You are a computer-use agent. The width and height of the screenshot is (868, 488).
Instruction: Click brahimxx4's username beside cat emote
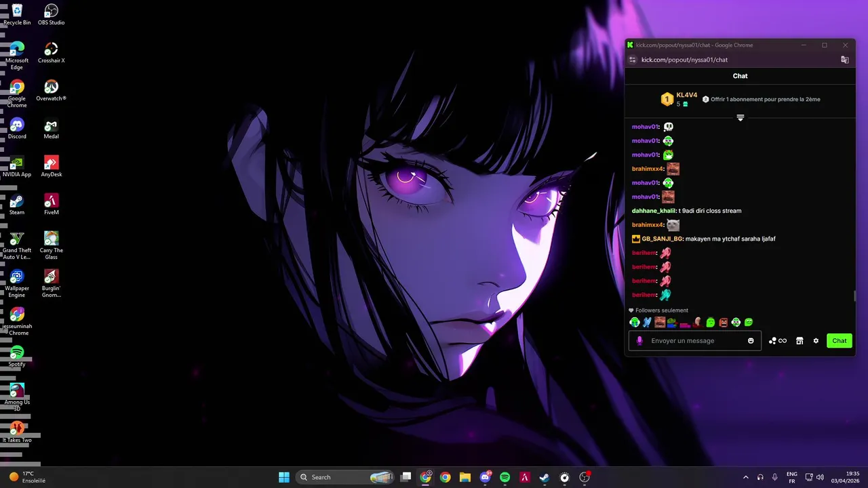click(x=648, y=225)
